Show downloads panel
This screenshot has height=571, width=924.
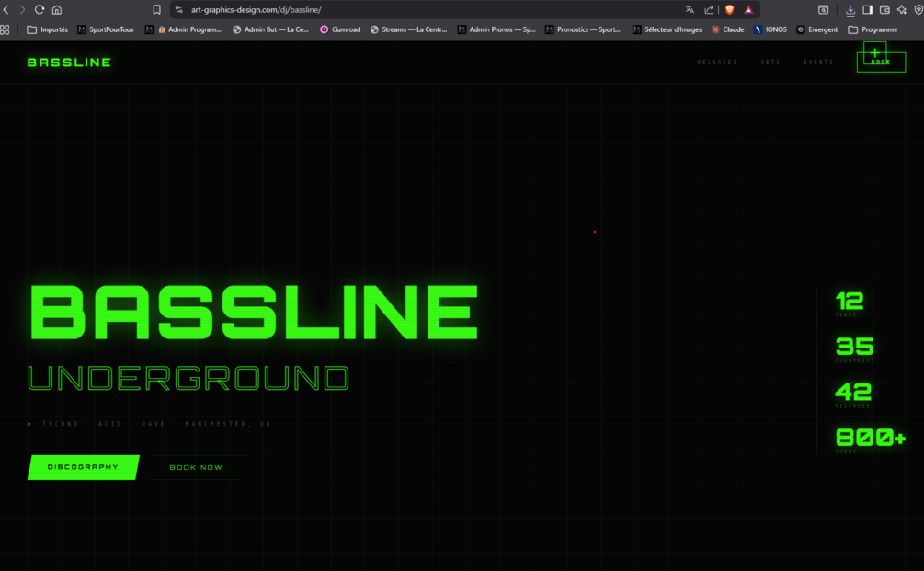[850, 9]
